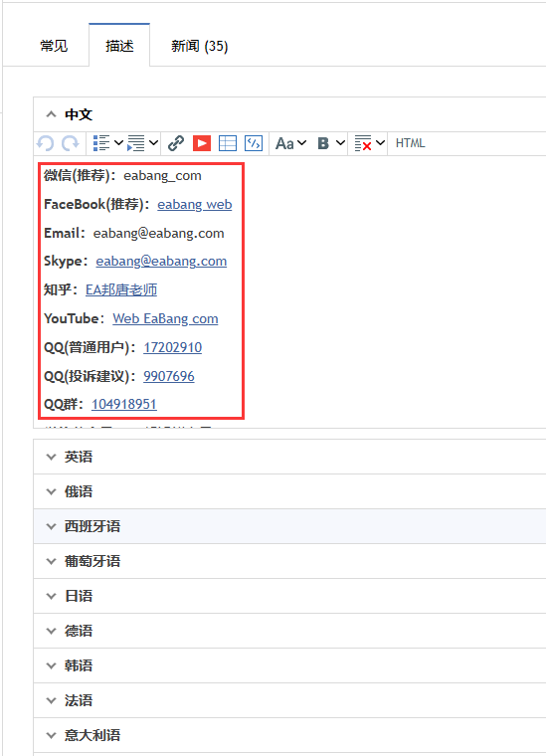Viewport: 546px width, 756px height.
Task: Expand the 意大利语 section
Action: [x=289, y=735]
